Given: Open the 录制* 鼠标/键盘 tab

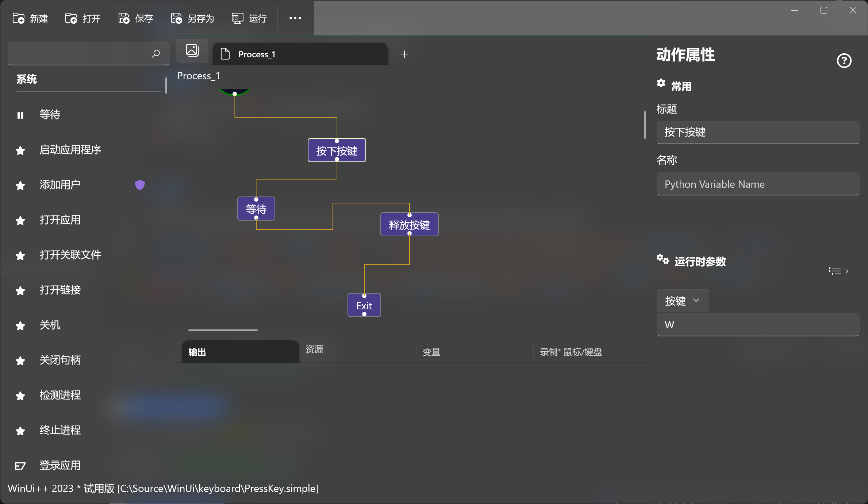Looking at the screenshot, I should 571,352.
